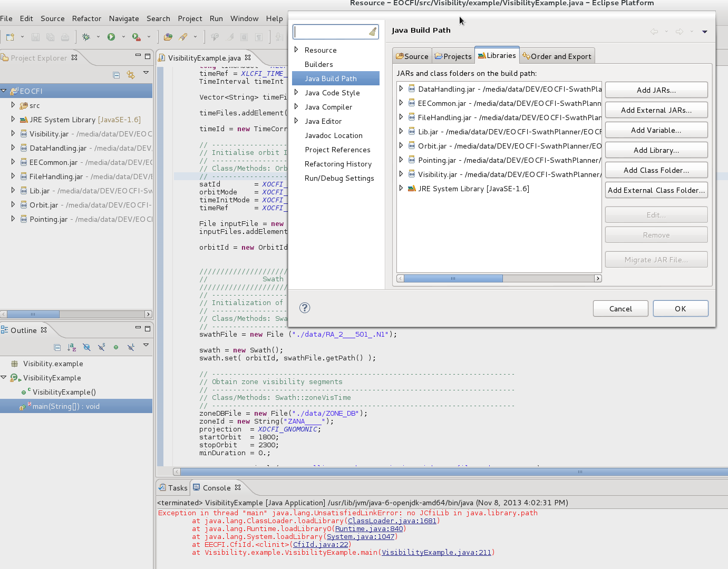Click the Link with Editor icon in Project Explorer
Screen dimensions: 728x569
coord(131,75)
